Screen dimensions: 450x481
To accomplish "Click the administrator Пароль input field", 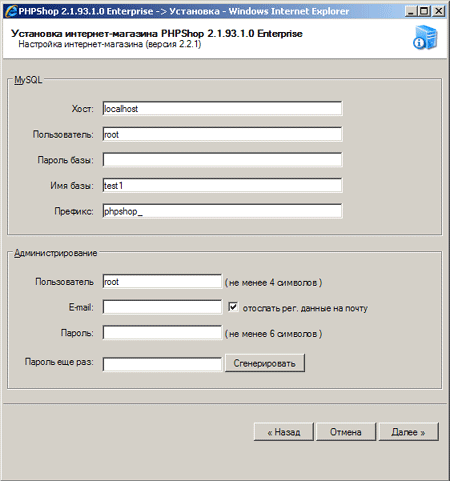I will pyautogui.click(x=162, y=333).
